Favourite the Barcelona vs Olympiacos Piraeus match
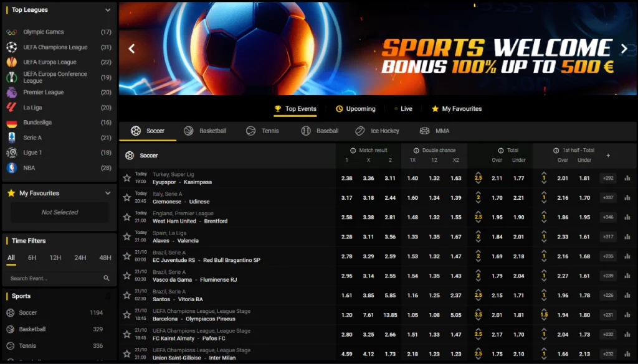 pyautogui.click(x=128, y=315)
